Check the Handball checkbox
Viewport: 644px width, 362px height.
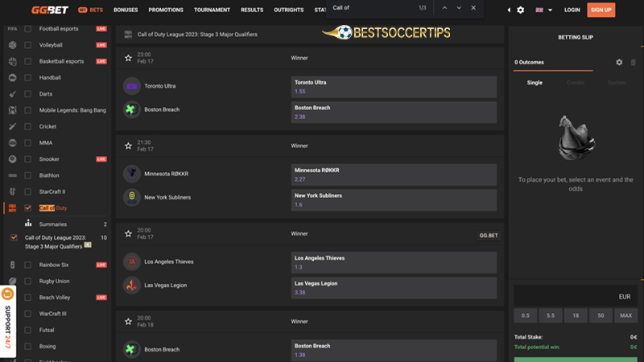(x=28, y=77)
